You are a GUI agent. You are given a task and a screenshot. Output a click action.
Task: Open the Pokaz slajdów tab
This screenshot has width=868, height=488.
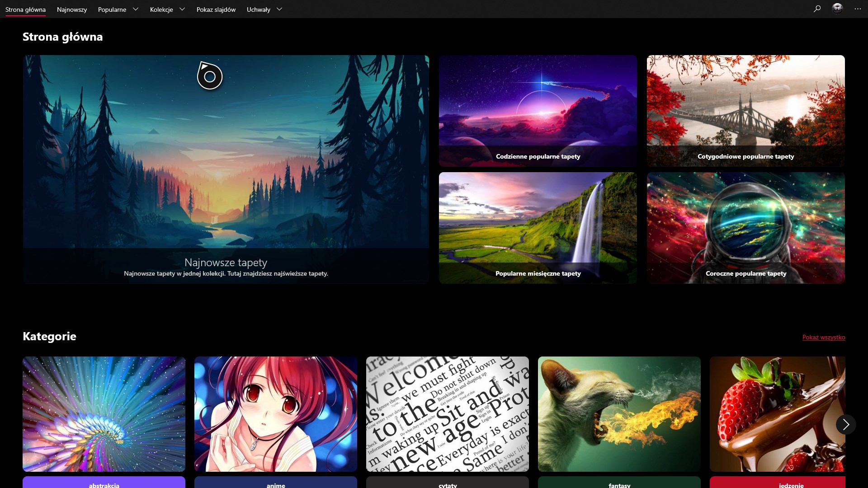click(x=216, y=9)
